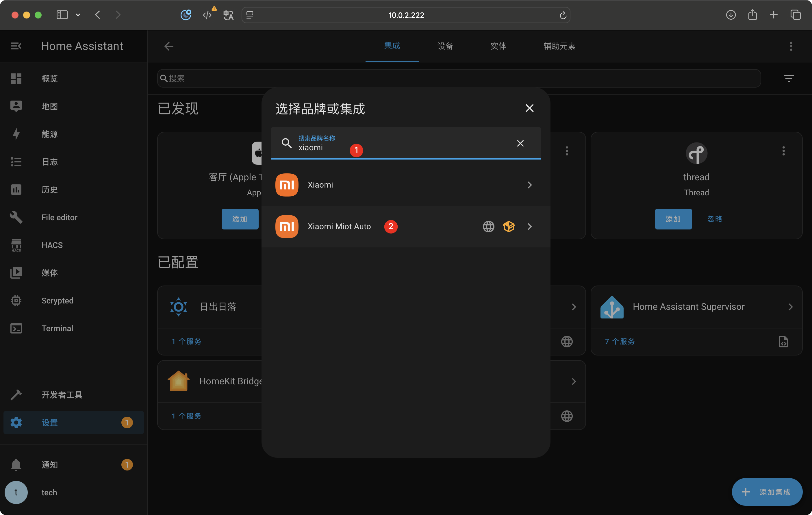Open the HomeKit Bridge row chevron
812x515 pixels.
coord(574,381)
